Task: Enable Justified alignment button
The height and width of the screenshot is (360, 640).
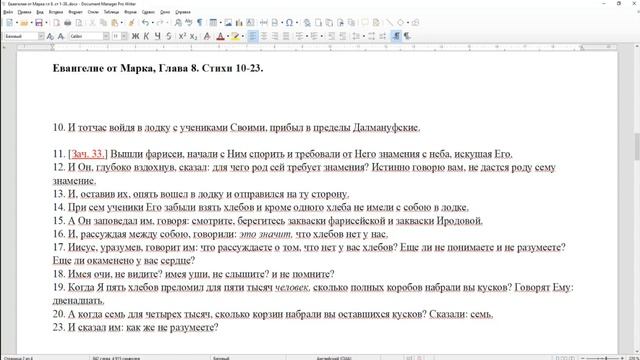Action: coord(286,36)
